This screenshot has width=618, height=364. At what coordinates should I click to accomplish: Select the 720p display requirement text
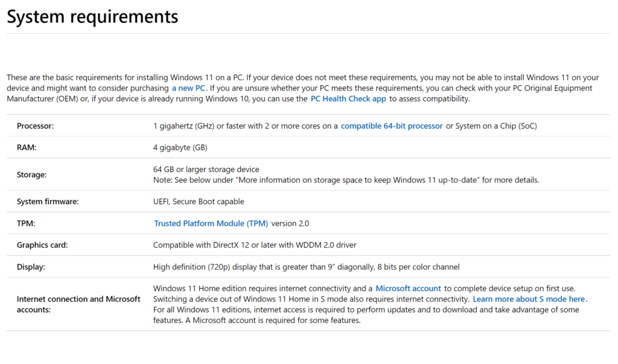click(x=306, y=267)
